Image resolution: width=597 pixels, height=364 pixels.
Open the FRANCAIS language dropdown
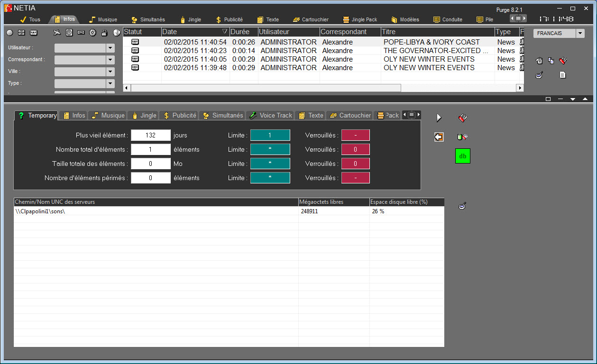tap(580, 33)
